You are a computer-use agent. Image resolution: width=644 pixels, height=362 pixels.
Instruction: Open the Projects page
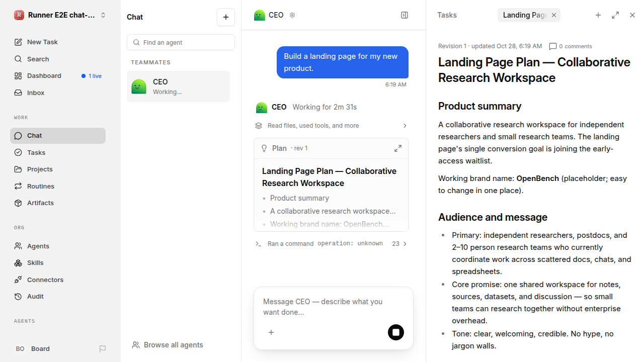click(58, 169)
